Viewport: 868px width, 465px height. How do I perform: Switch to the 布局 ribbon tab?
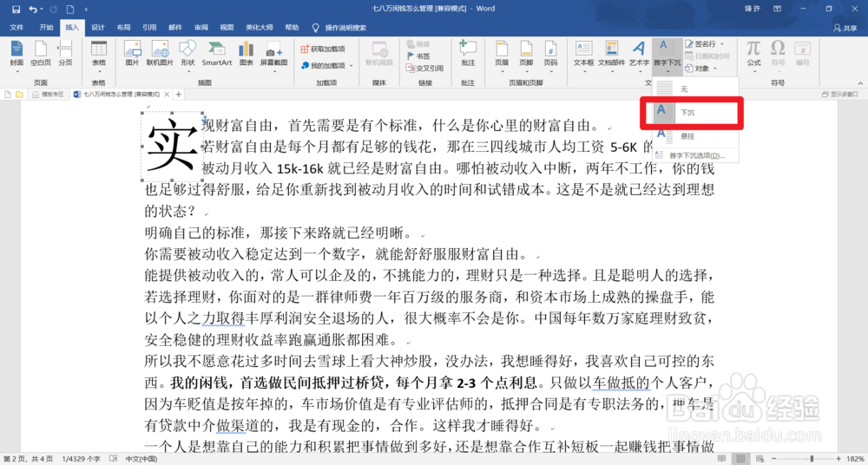click(123, 27)
